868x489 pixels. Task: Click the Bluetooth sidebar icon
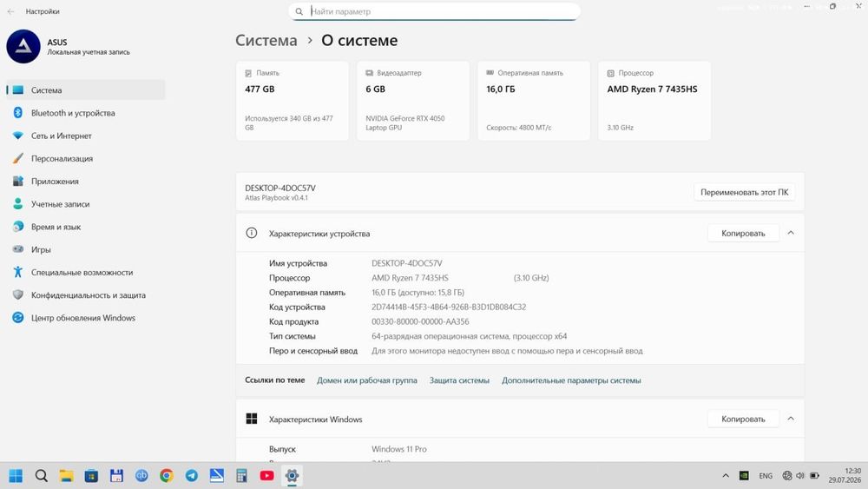pyautogui.click(x=17, y=113)
